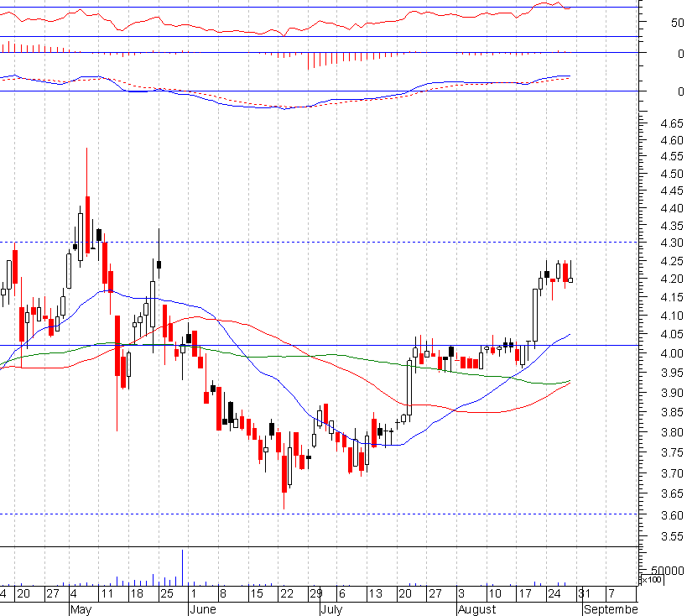Click the August 31 date label
The width and height of the screenshot is (687, 616).
click(584, 594)
